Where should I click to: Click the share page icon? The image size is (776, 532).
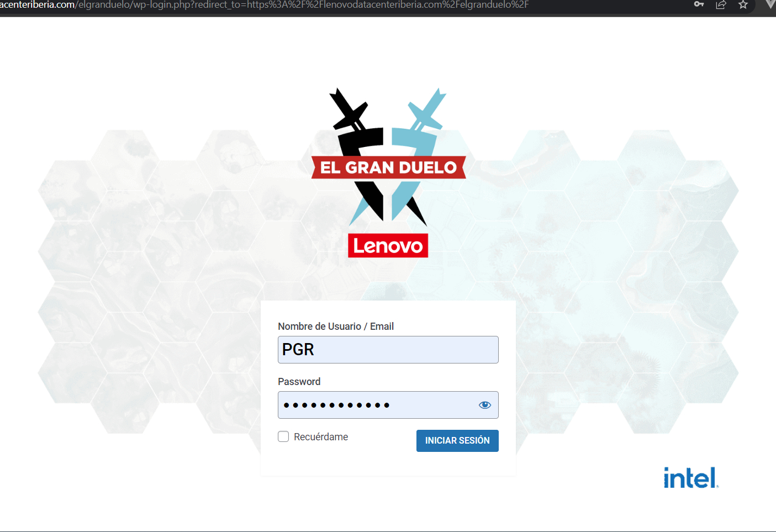point(721,4)
